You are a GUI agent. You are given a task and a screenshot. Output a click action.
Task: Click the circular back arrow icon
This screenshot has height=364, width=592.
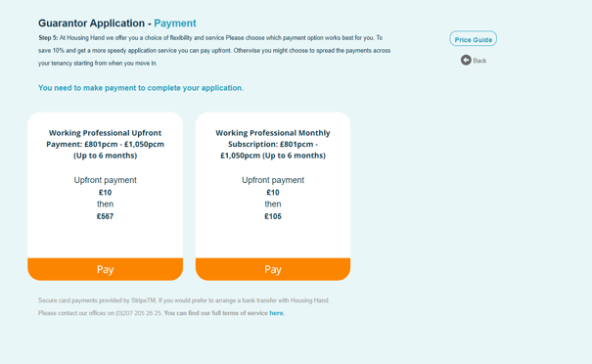pyautogui.click(x=466, y=60)
